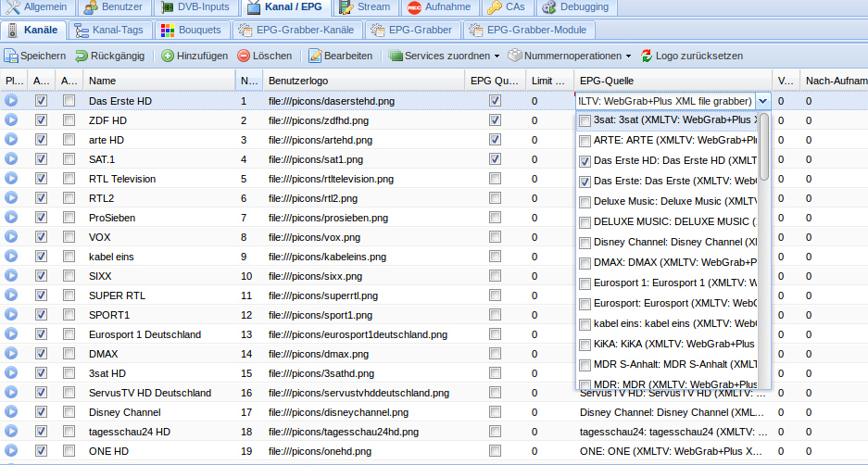868x465 pixels.
Task: Open the EPG-Grabber subtab
Action: [412, 30]
